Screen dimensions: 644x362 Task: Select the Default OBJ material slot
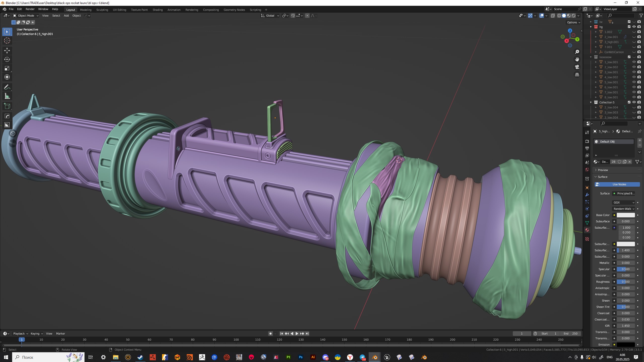point(614,142)
